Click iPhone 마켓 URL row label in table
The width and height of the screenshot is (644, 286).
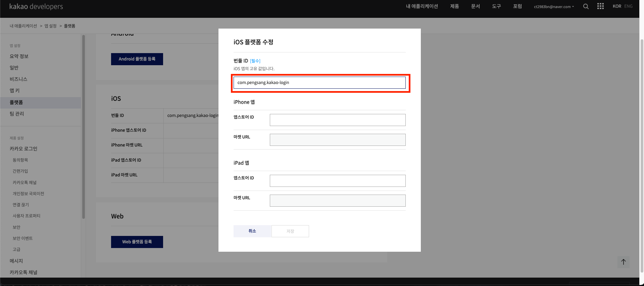coord(127,145)
